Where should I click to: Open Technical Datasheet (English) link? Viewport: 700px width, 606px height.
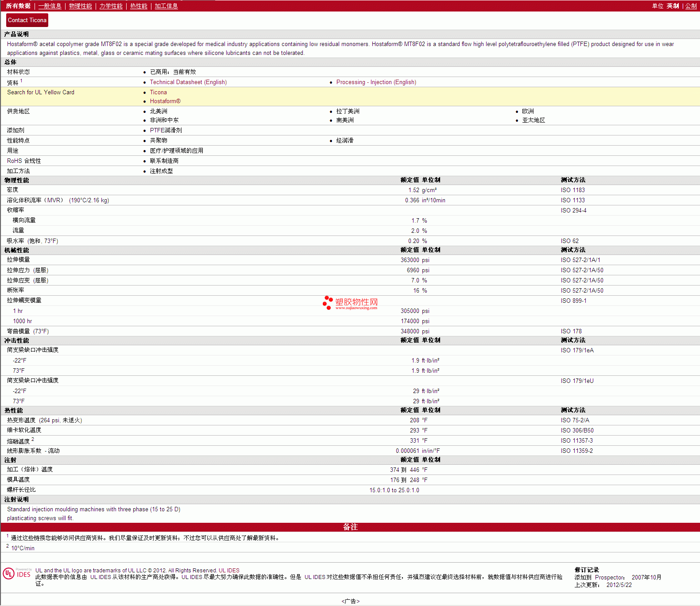tap(188, 82)
